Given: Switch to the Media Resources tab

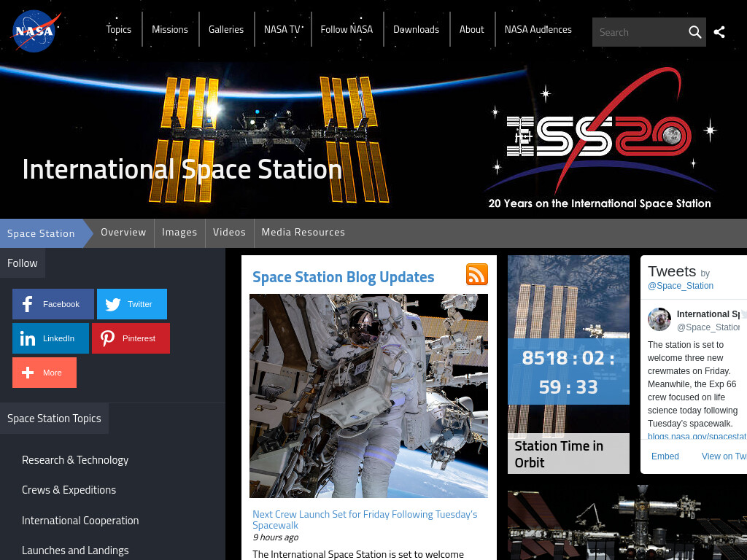Looking at the screenshot, I should tap(303, 233).
